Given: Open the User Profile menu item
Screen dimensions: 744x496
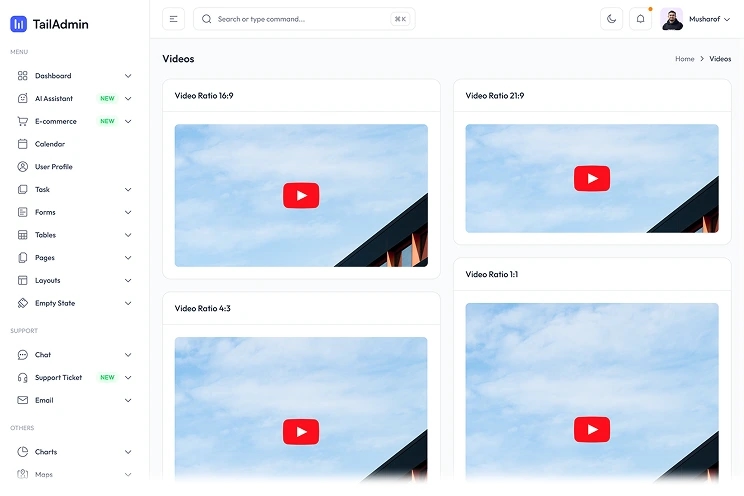Looking at the screenshot, I should 74,167.
